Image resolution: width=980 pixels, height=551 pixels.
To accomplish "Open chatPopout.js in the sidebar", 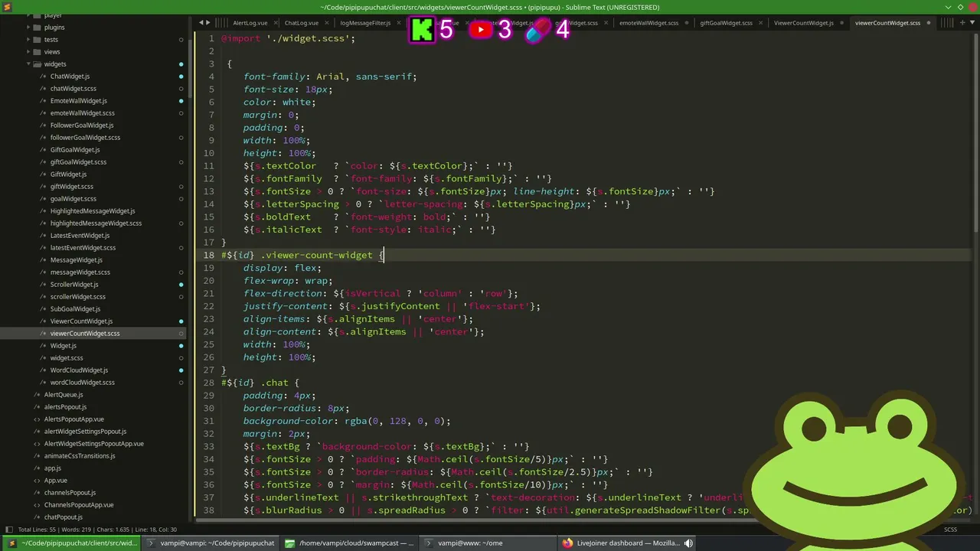I will [x=64, y=517].
